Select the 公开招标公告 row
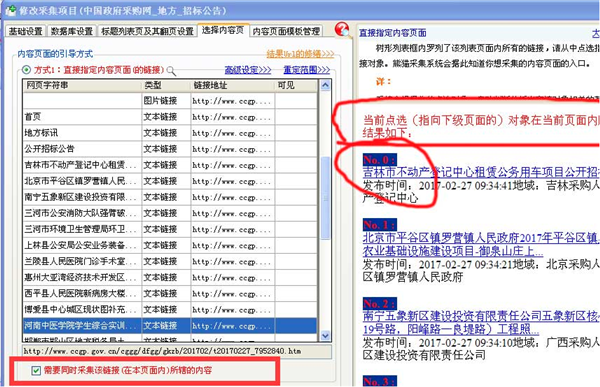 [x=170, y=149]
